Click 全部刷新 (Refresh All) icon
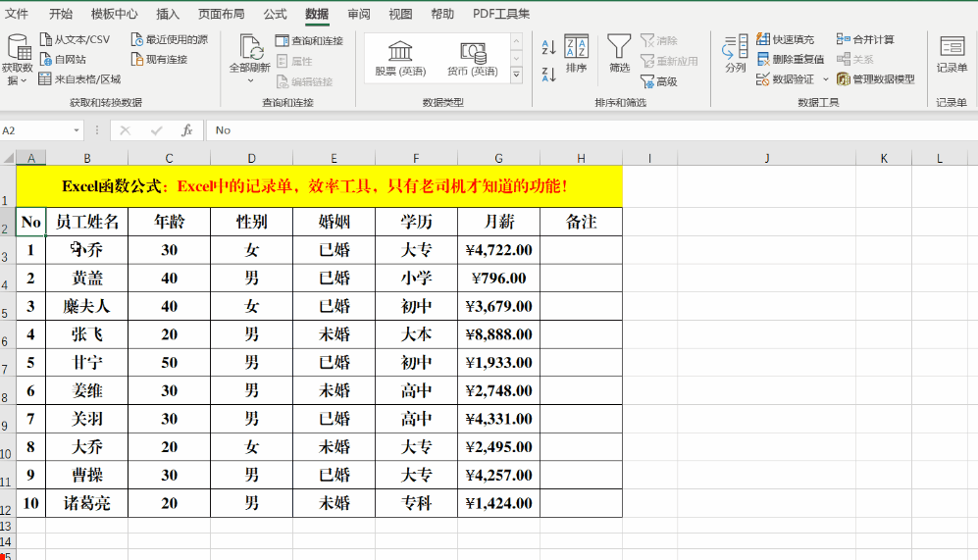978x560 pixels. 249,47
